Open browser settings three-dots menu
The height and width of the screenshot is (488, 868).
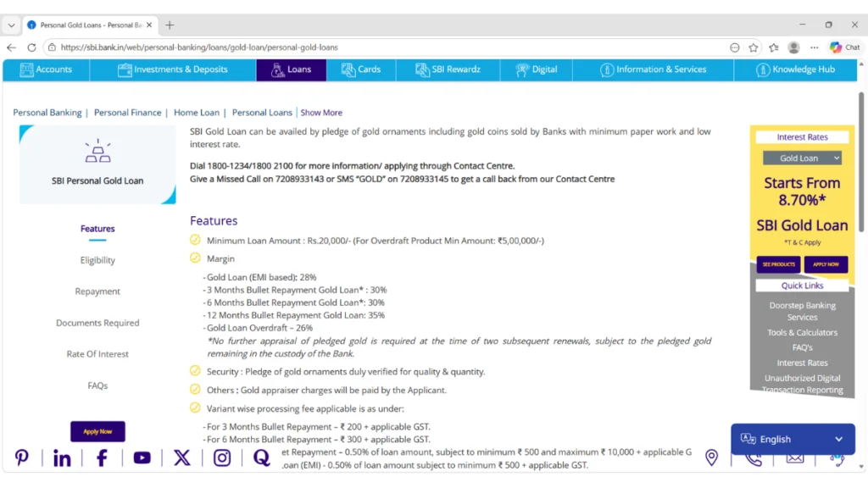tap(815, 47)
